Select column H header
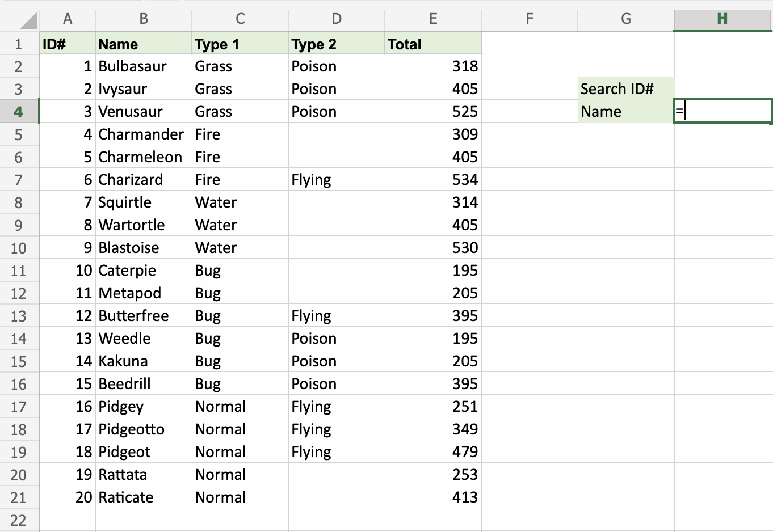773x532 pixels. point(722,19)
